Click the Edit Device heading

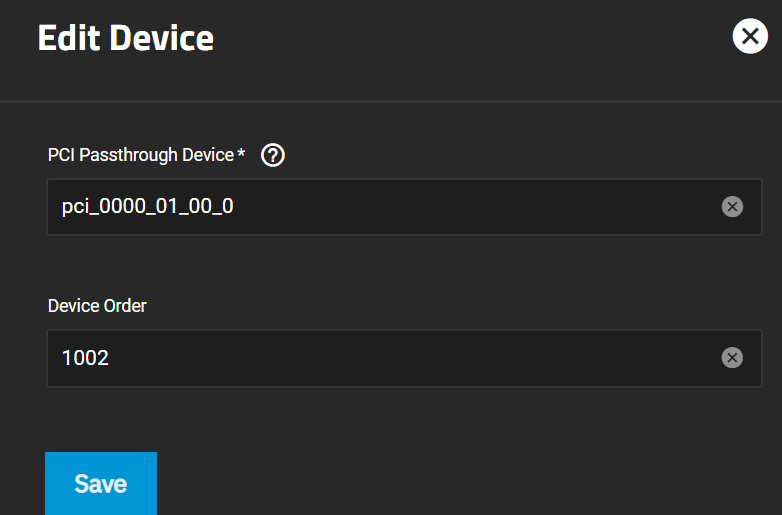(126, 38)
